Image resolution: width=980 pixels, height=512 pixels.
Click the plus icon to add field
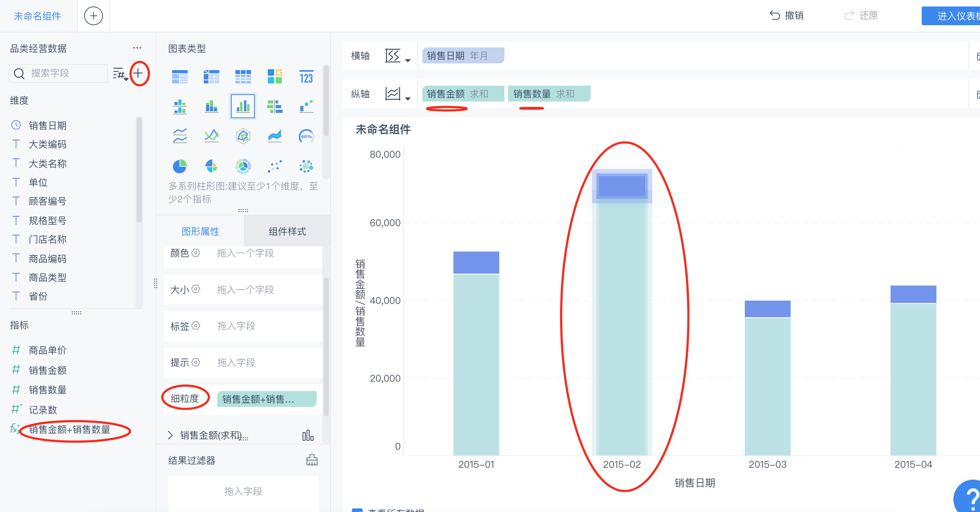[x=139, y=73]
